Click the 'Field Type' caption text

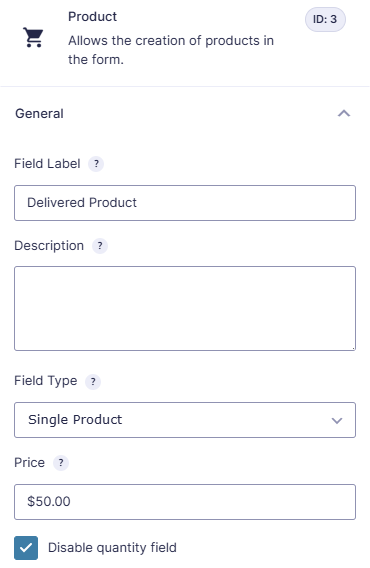coord(46,381)
